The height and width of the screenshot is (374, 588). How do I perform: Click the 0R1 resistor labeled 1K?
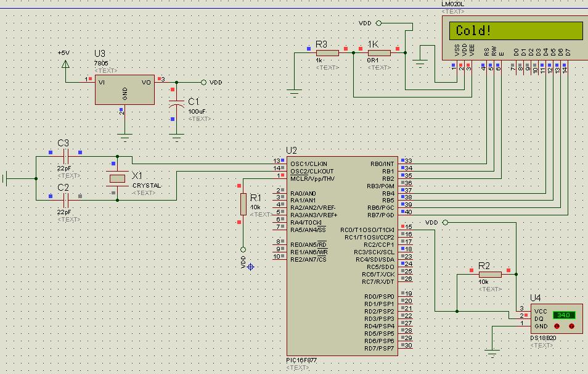[x=379, y=53]
